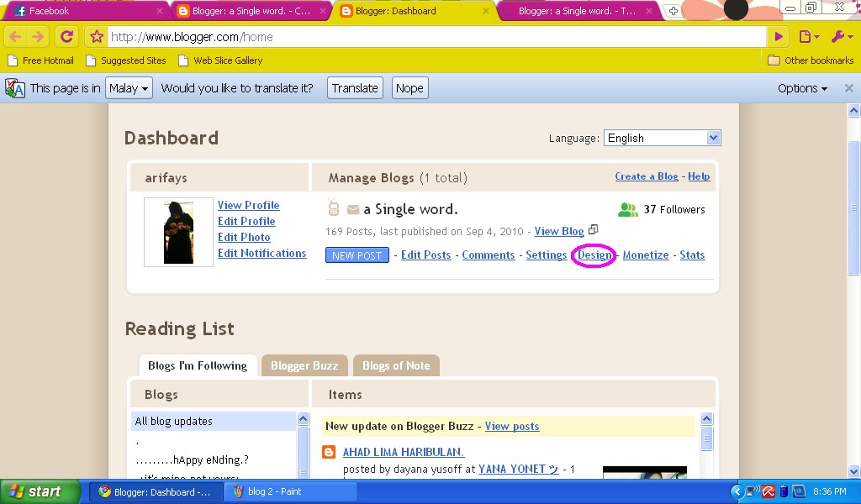Click the browser Forward arrow
Image resolution: width=861 pixels, height=504 pixels.
38,37
